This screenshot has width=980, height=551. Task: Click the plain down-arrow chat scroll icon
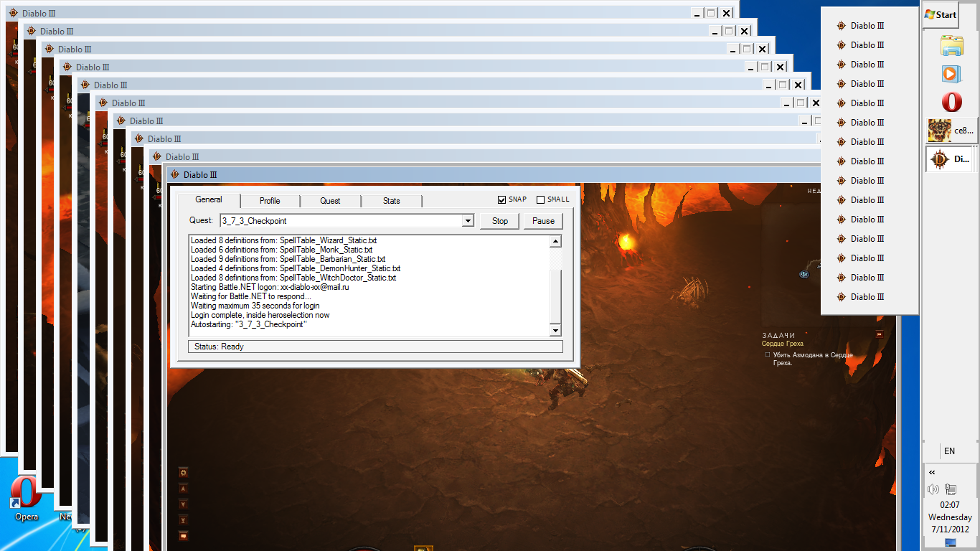(184, 504)
